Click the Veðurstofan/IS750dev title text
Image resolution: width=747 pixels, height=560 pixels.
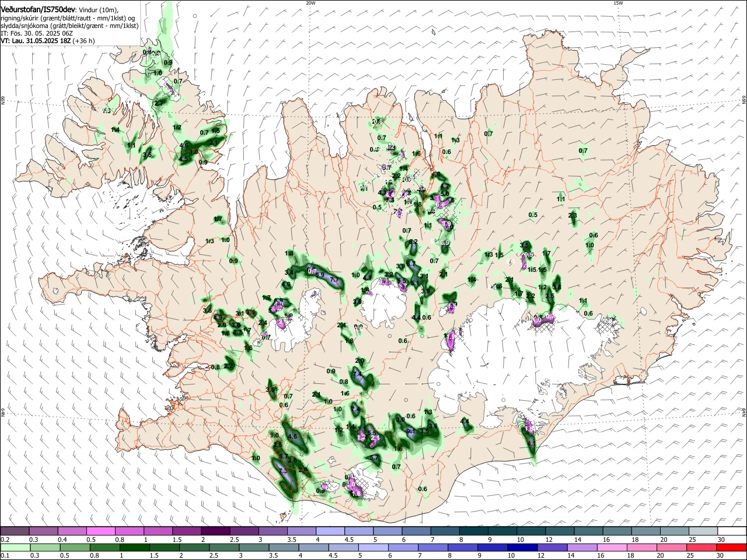pos(39,9)
